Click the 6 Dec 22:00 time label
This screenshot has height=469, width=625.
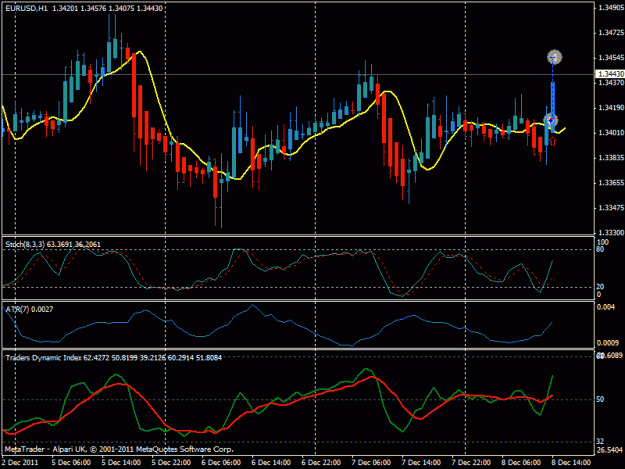(x=321, y=463)
